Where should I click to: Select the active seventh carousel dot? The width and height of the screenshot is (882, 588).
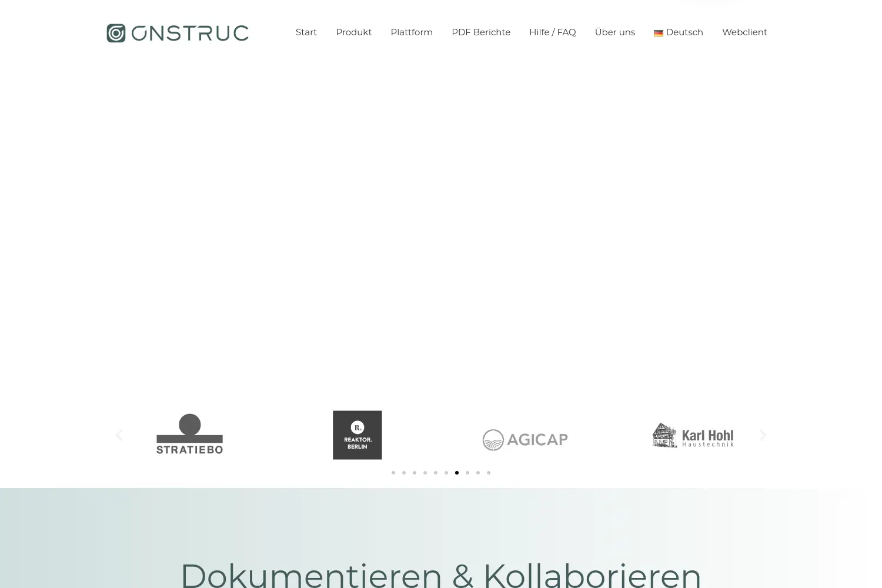click(457, 473)
